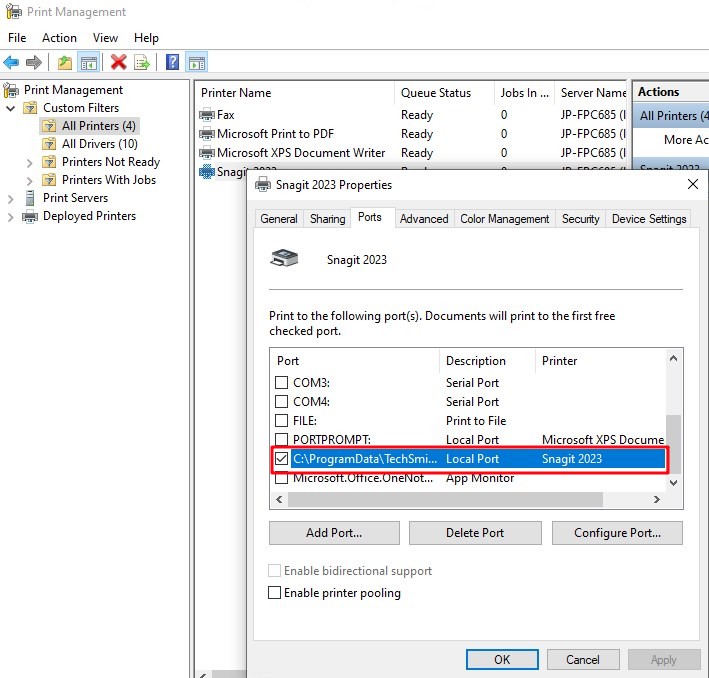Click the Print Management title bar icon
The width and height of the screenshot is (709, 678).
(14, 12)
